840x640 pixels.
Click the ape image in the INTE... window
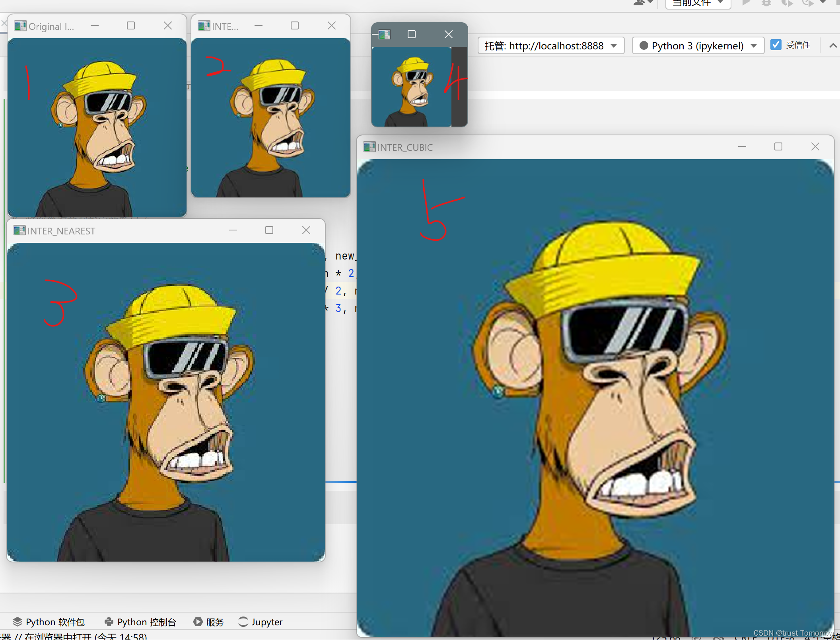271,118
